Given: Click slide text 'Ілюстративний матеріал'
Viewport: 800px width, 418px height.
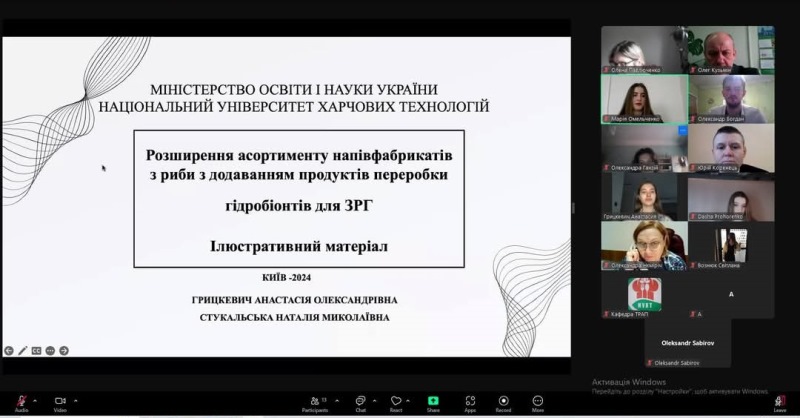Looking at the screenshot, I should 299,247.
